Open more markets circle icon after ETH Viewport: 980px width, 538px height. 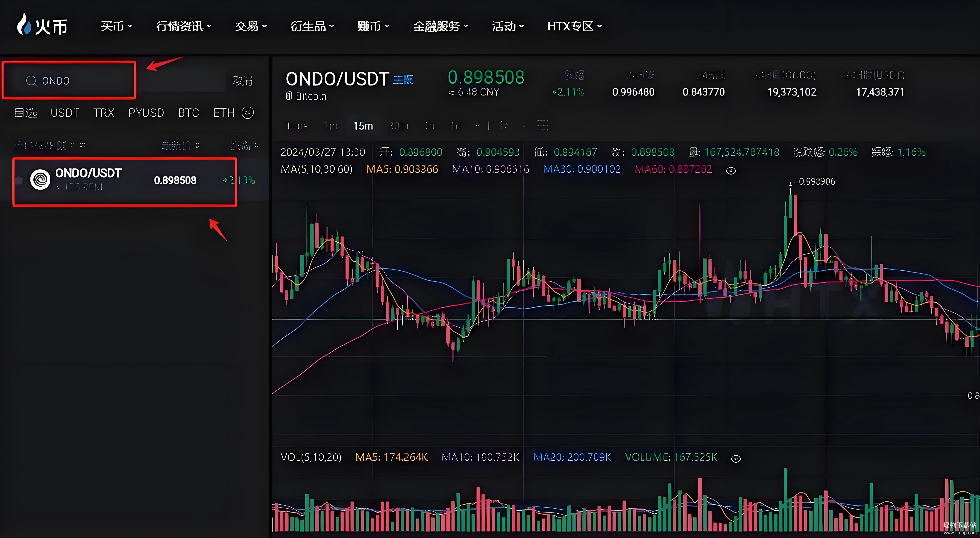tap(248, 113)
